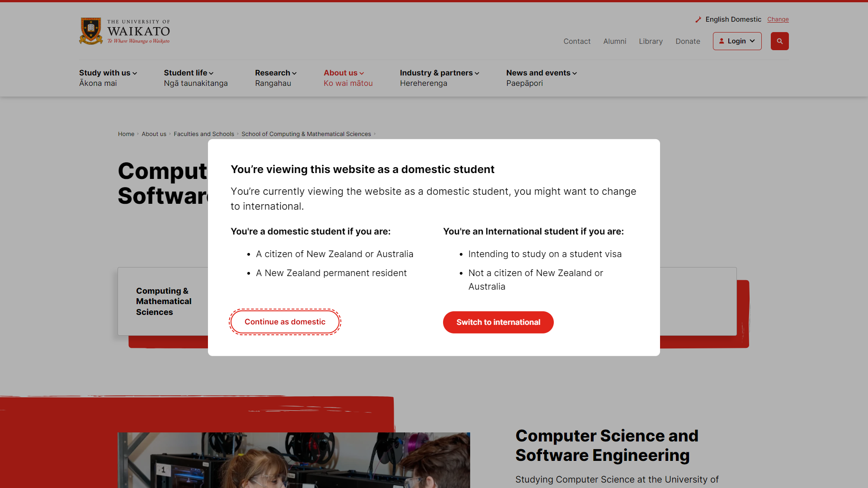The image size is (868, 488).
Task: Open Faculties and Schools breadcrumb link
Action: point(204,134)
